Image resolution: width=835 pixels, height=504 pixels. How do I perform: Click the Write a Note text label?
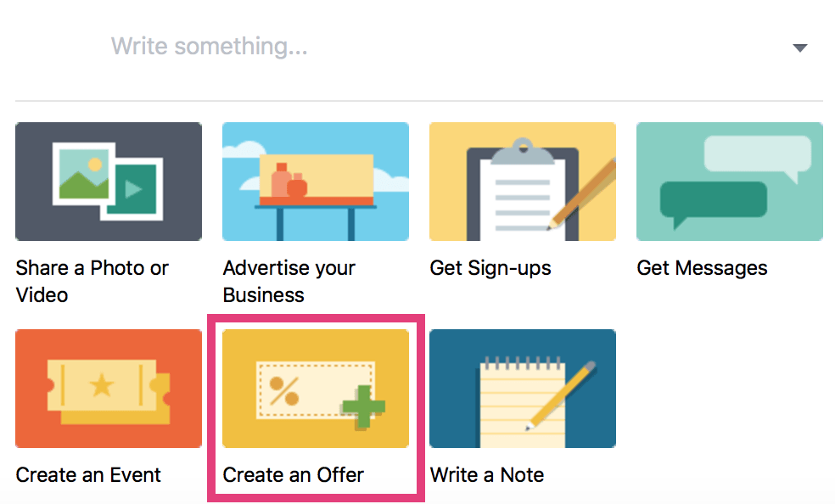click(487, 475)
